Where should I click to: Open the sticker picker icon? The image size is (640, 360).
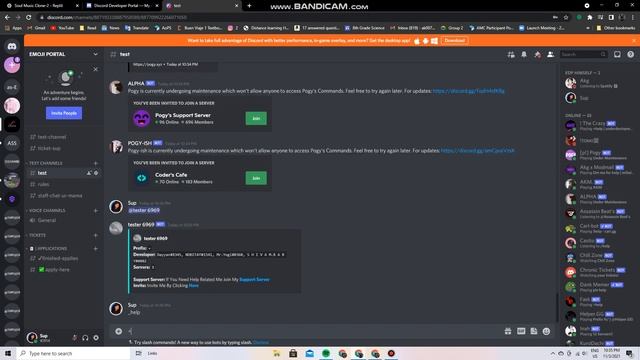534,331
